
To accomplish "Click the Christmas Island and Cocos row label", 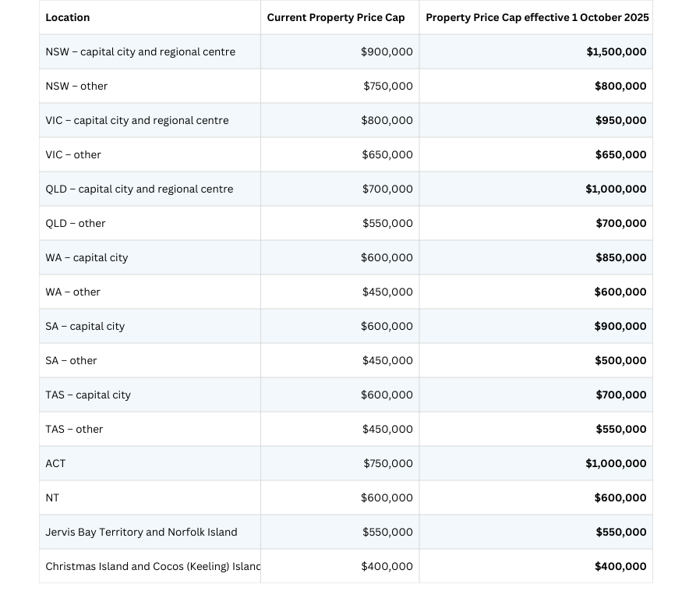I will [153, 566].
